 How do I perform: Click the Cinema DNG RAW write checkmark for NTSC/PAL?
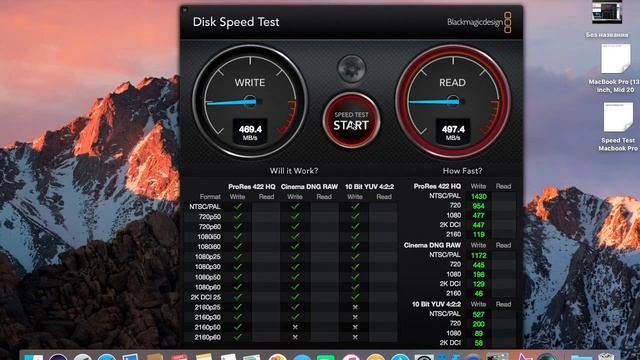click(295, 207)
